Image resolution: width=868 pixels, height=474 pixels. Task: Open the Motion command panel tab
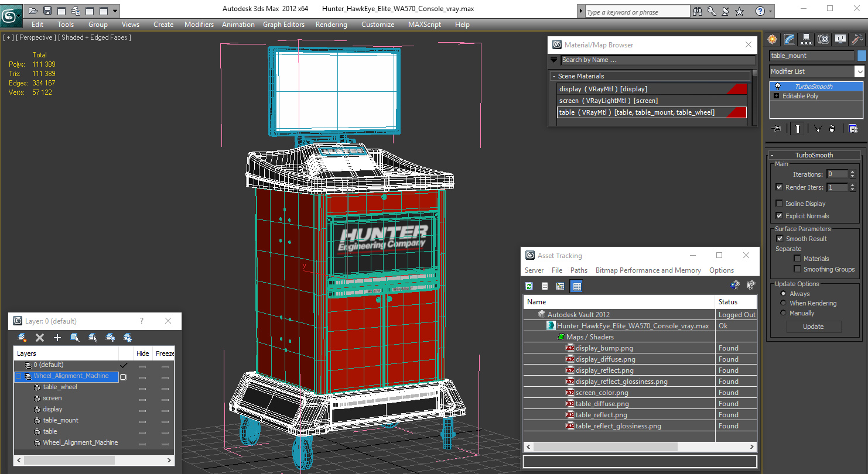(823, 39)
